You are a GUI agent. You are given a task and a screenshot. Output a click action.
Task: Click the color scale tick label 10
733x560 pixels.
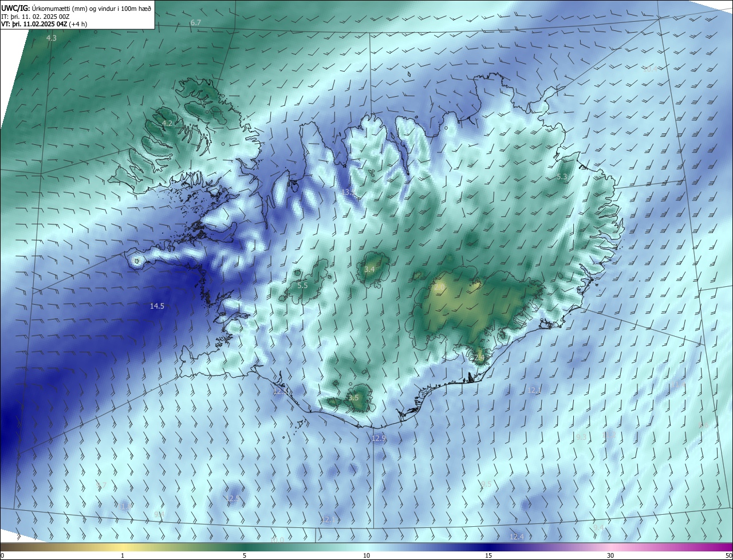(x=366, y=556)
